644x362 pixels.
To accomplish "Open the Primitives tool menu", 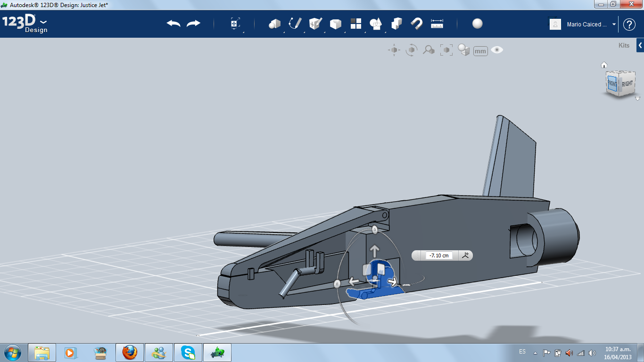I will (x=274, y=24).
